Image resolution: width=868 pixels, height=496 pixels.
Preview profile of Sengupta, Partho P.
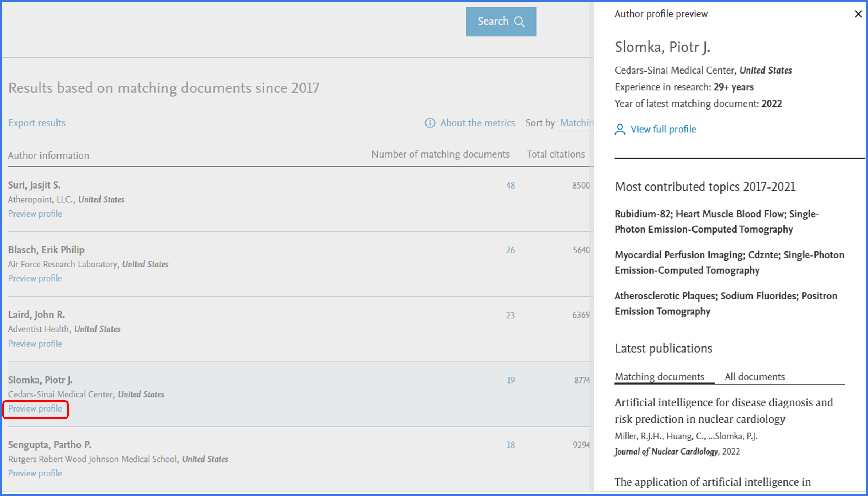35,473
